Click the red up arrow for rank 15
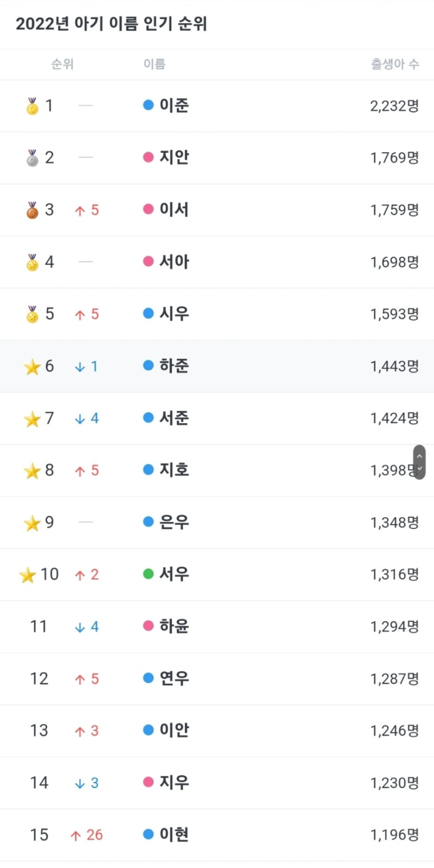The height and width of the screenshot is (868, 434). (x=76, y=835)
